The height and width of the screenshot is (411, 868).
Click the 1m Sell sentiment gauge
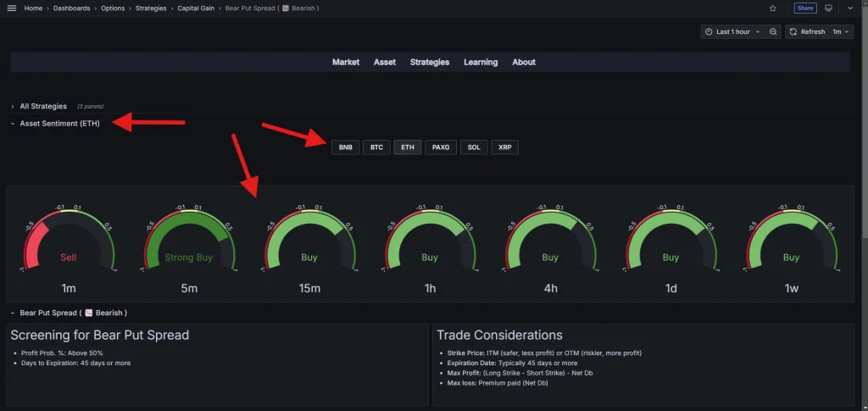click(69, 243)
